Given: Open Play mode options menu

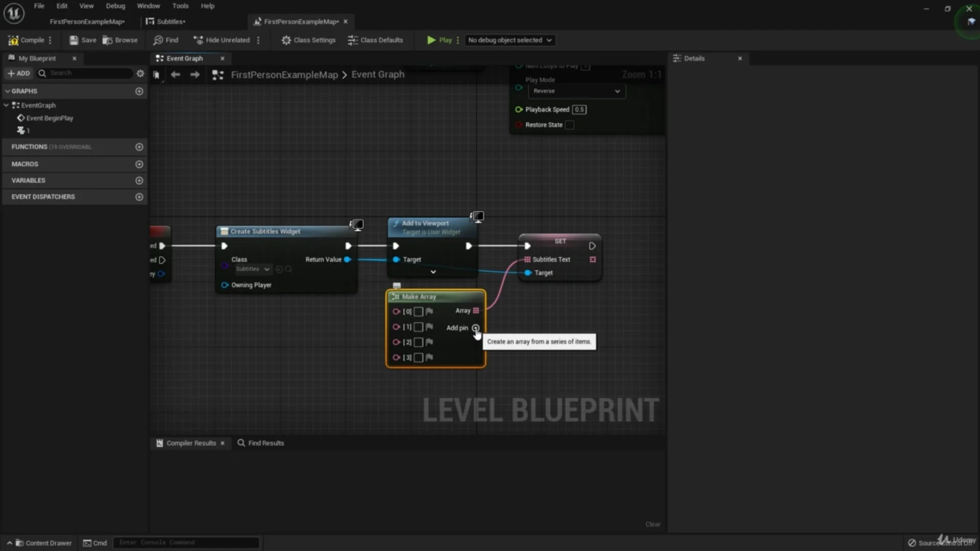Looking at the screenshot, I should point(458,40).
